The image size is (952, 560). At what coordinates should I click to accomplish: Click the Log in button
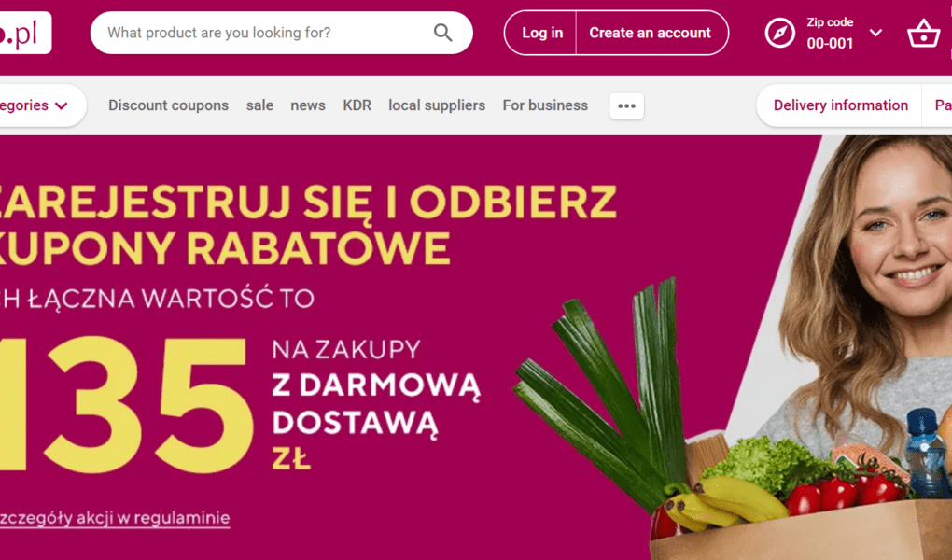(541, 33)
